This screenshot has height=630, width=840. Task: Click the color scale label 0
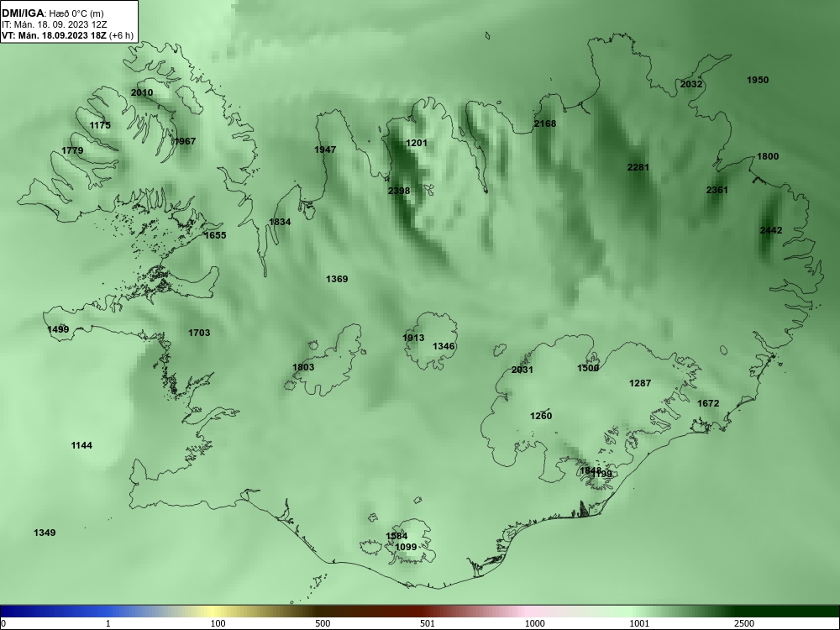pyautogui.click(x=3, y=623)
